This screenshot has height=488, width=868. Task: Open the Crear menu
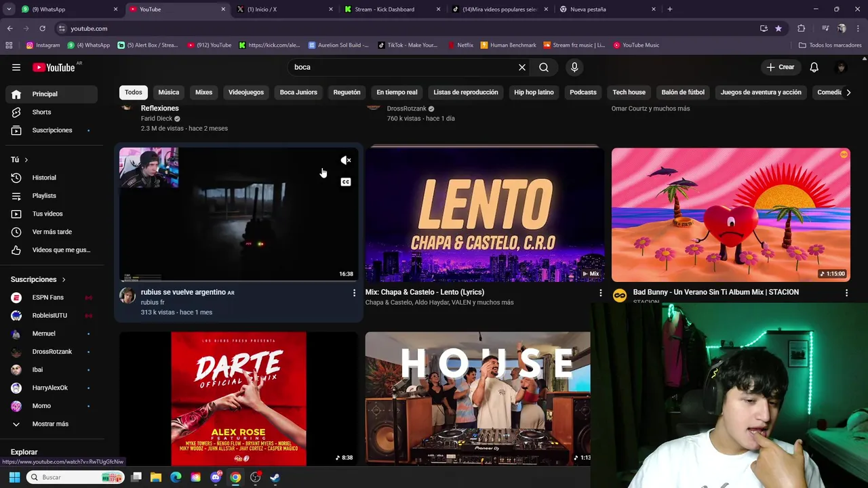pos(781,67)
